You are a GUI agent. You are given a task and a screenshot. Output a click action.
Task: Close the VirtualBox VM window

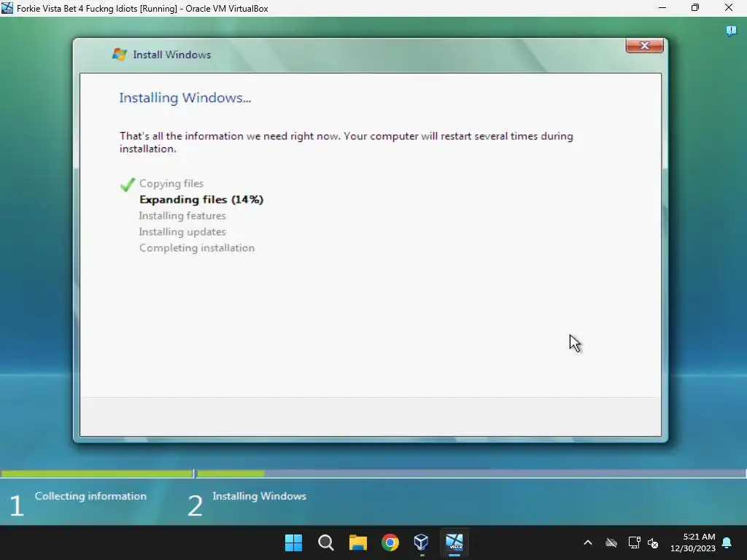(x=729, y=8)
